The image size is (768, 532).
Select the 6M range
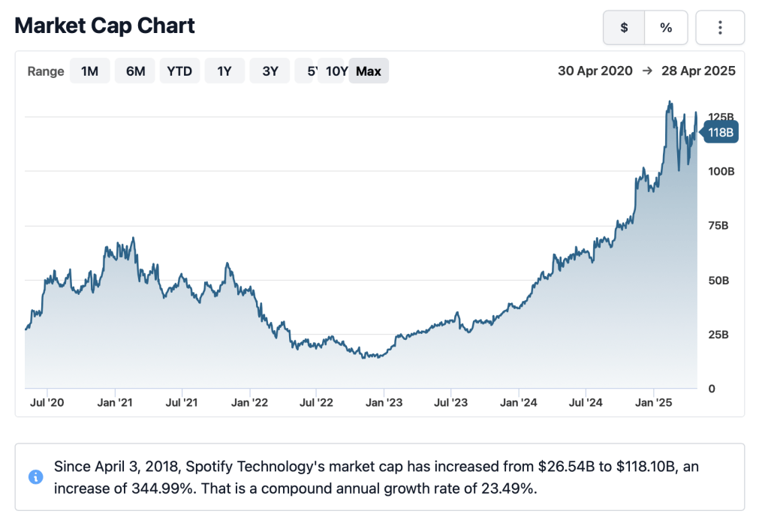coord(135,71)
